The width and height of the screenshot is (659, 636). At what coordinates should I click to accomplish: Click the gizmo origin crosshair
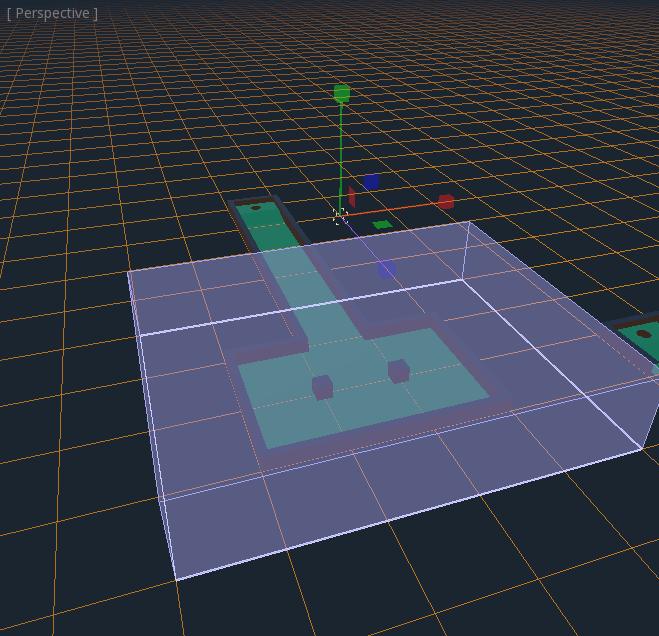[340, 215]
